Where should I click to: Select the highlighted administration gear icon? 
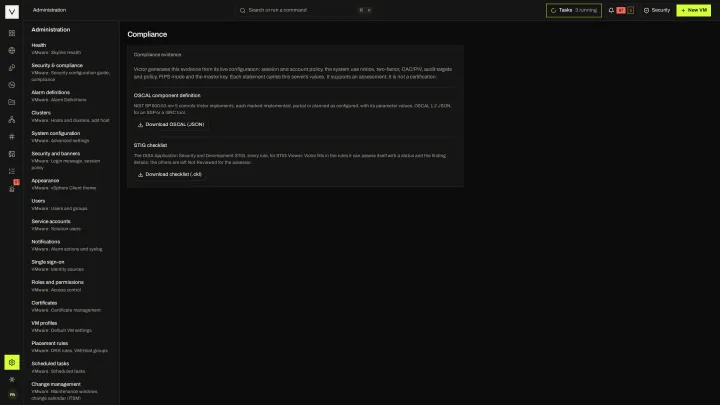pyautogui.click(x=12, y=362)
